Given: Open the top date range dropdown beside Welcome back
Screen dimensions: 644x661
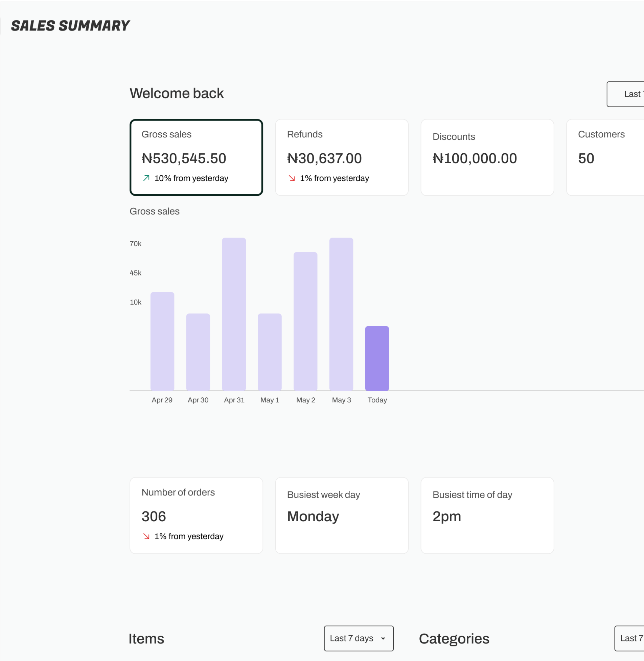Looking at the screenshot, I should pyautogui.click(x=625, y=94).
